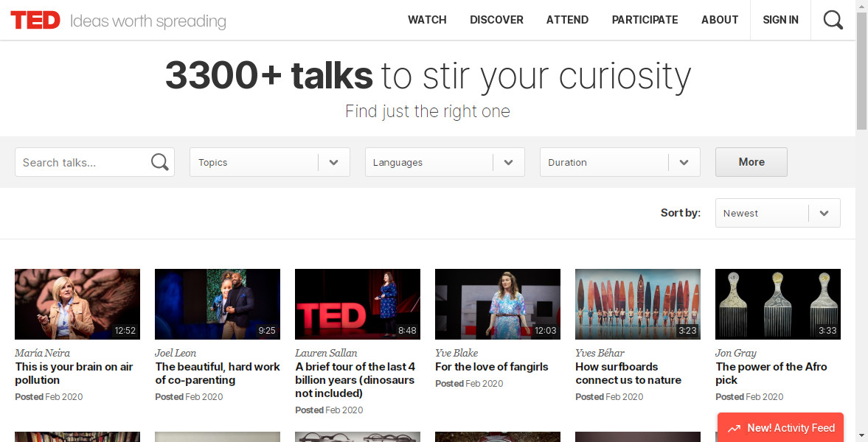
Task: Open 'A brief tour of the last 4 billion years' title
Action: [355, 380]
